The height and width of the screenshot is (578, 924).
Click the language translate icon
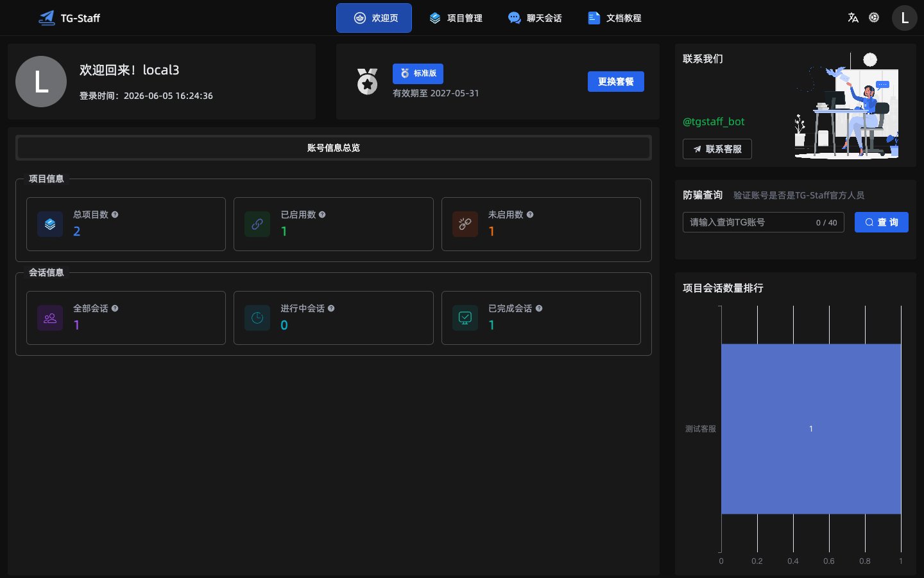click(853, 18)
